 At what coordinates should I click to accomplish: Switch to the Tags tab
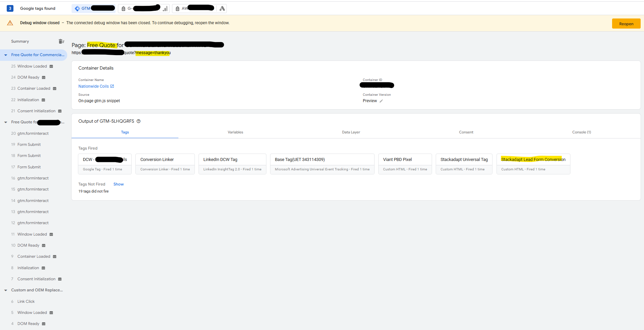pyautogui.click(x=125, y=132)
